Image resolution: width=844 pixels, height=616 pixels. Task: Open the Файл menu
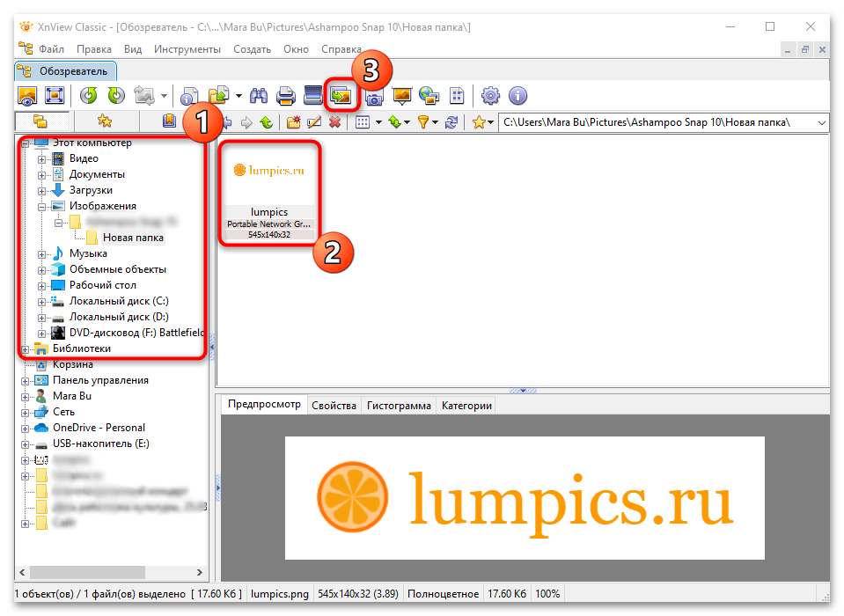coord(51,49)
